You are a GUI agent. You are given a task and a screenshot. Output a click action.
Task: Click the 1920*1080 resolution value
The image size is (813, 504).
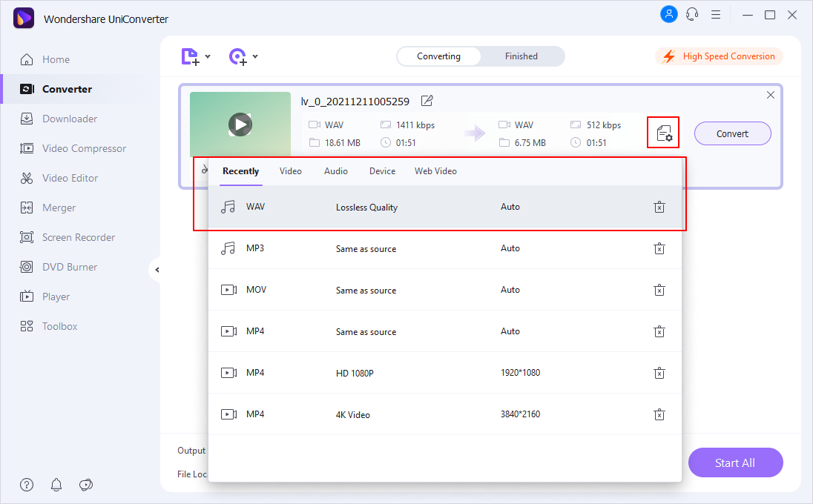[521, 373]
